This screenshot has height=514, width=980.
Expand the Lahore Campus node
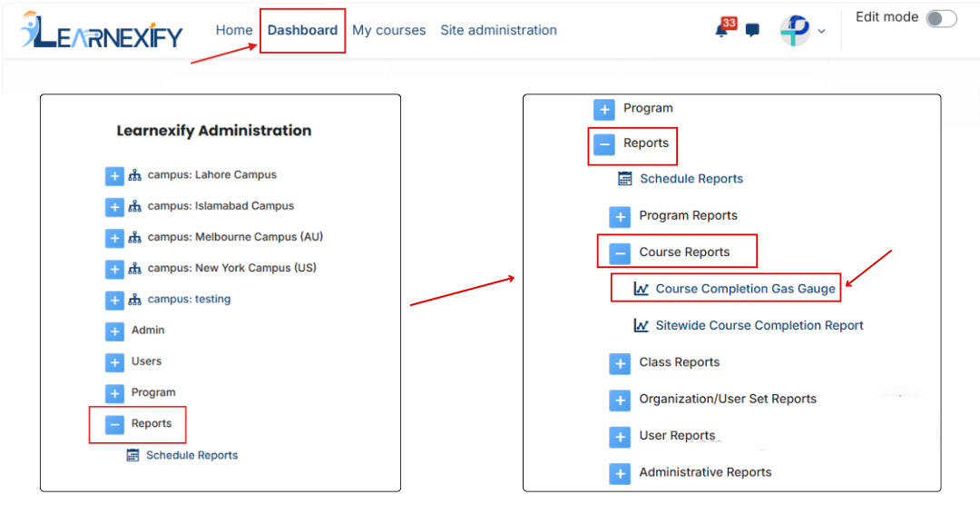[114, 176]
